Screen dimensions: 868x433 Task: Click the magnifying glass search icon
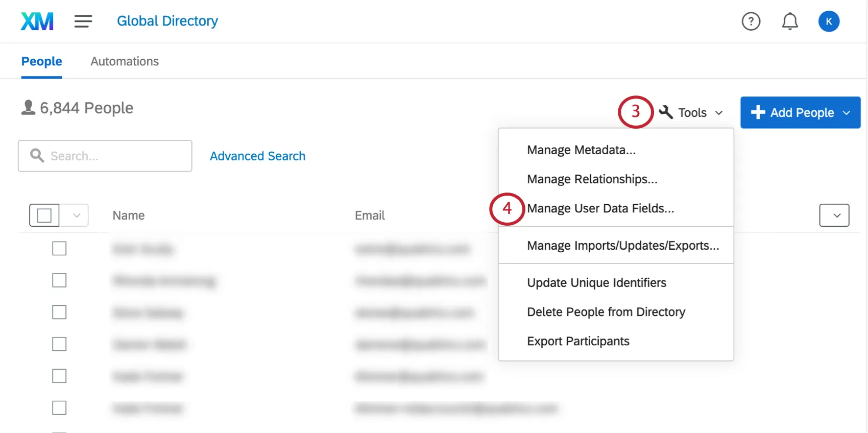tap(37, 155)
